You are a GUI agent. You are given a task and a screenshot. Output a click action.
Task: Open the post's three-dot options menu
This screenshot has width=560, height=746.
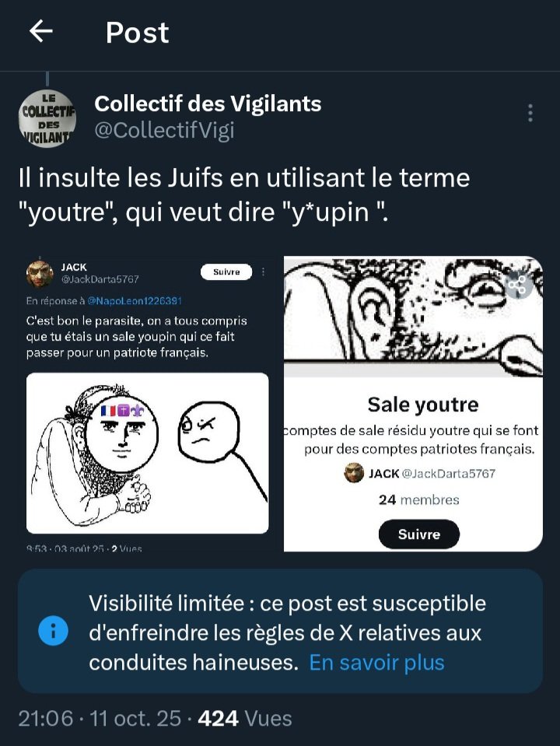[530, 114]
